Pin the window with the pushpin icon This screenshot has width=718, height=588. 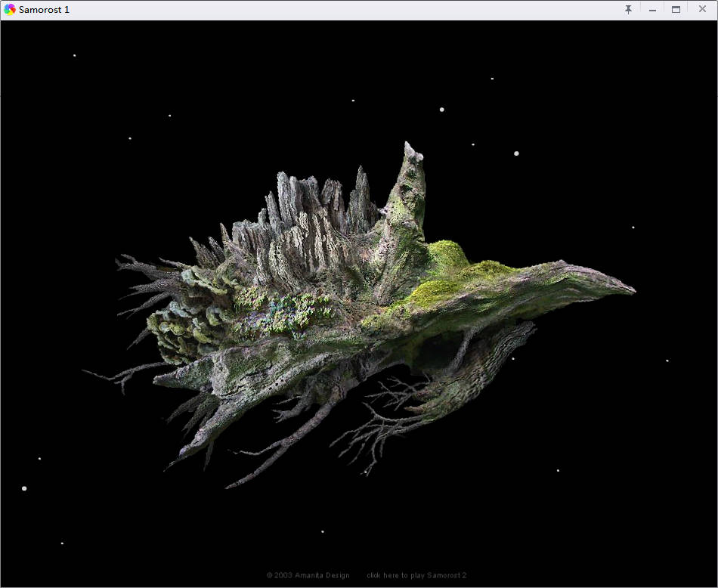pos(628,9)
